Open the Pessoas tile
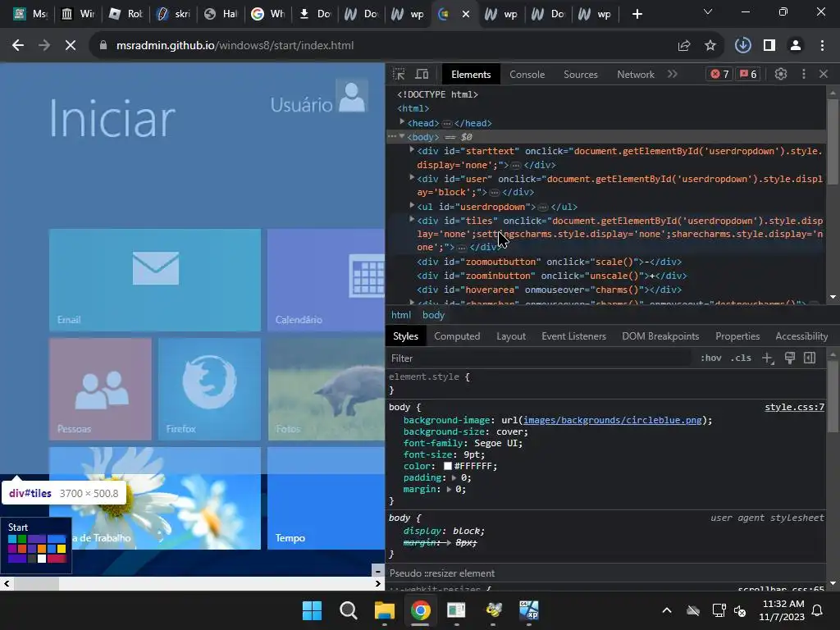The width and height of the screenshot is (840, 630). pos(100,390)
